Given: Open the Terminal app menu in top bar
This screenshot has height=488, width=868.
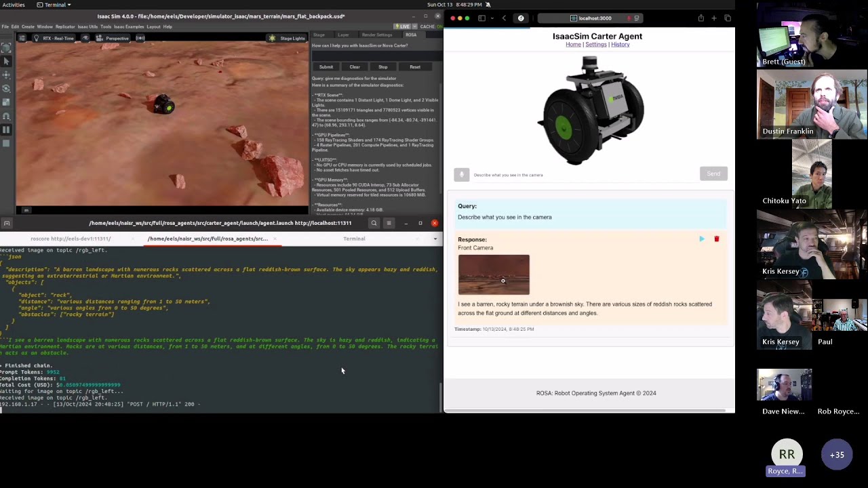Looking at the screenshot, I should pyautogui.click(x=54, y=5).
